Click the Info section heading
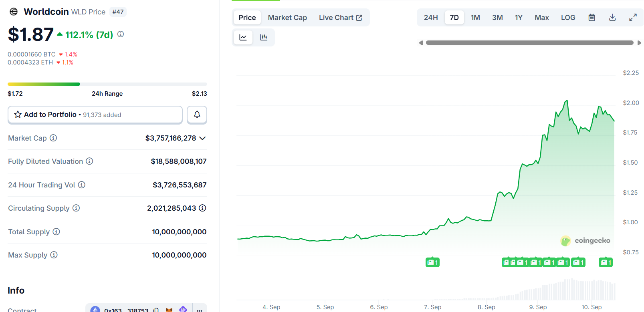This screenshot has width=644, height=312. click(16, 290)
